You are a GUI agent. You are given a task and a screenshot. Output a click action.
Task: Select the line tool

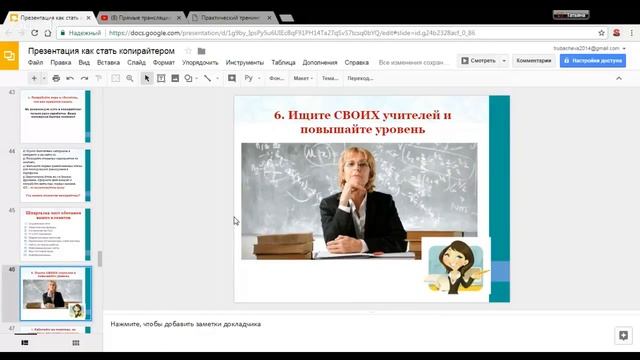(x=208, y=78)
